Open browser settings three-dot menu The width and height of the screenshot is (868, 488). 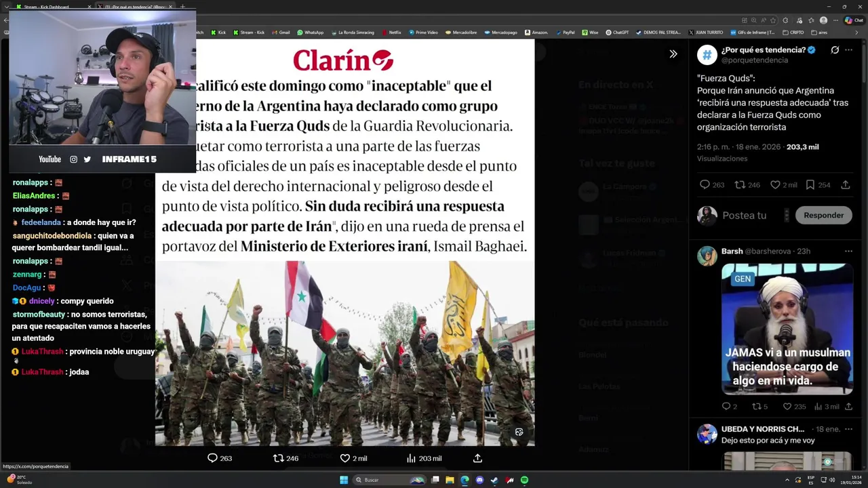point(834,20)
